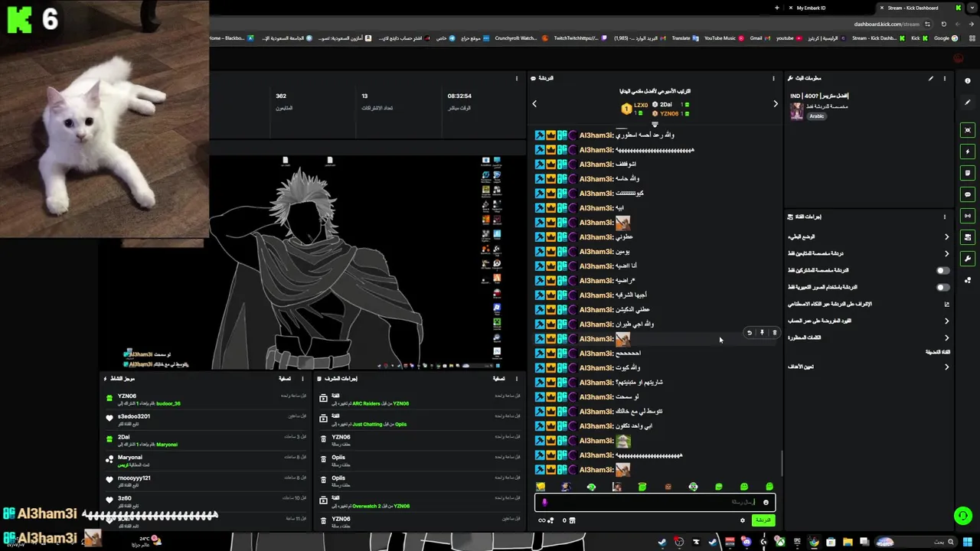This screenshot has width=980, height=551.
Task: Pin the hovered chat message
Action: 762,333
